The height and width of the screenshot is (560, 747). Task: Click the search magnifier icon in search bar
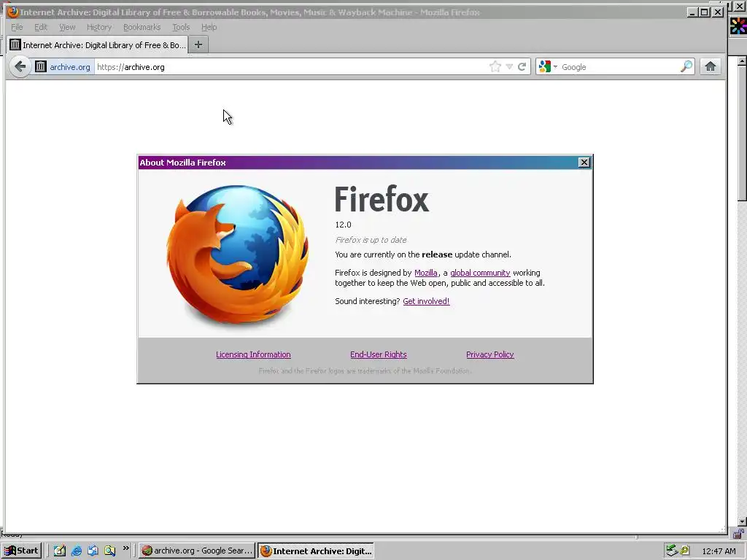point(686,66)
